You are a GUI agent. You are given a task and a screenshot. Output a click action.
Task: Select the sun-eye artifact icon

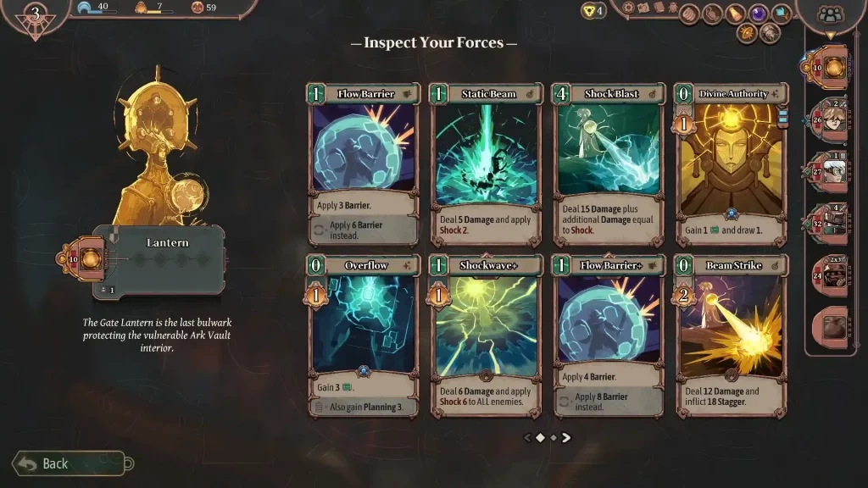(746, 34)
